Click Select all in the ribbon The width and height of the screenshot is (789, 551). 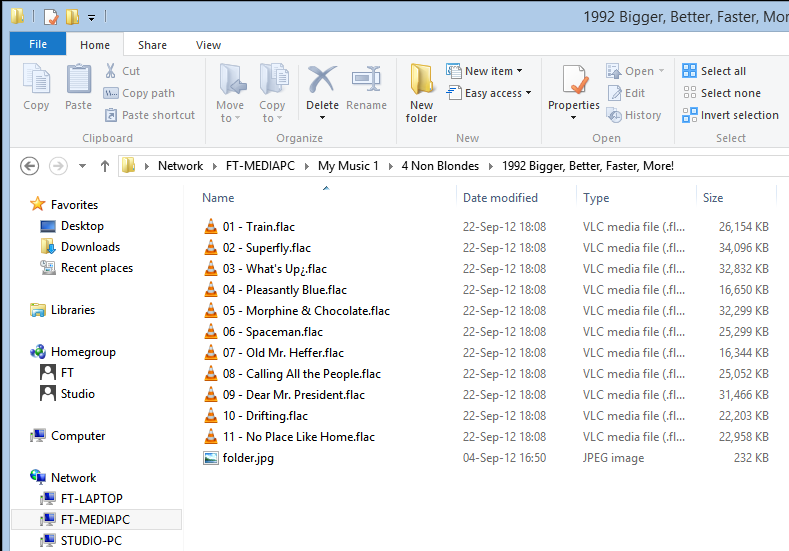click(x=714, y=71)
